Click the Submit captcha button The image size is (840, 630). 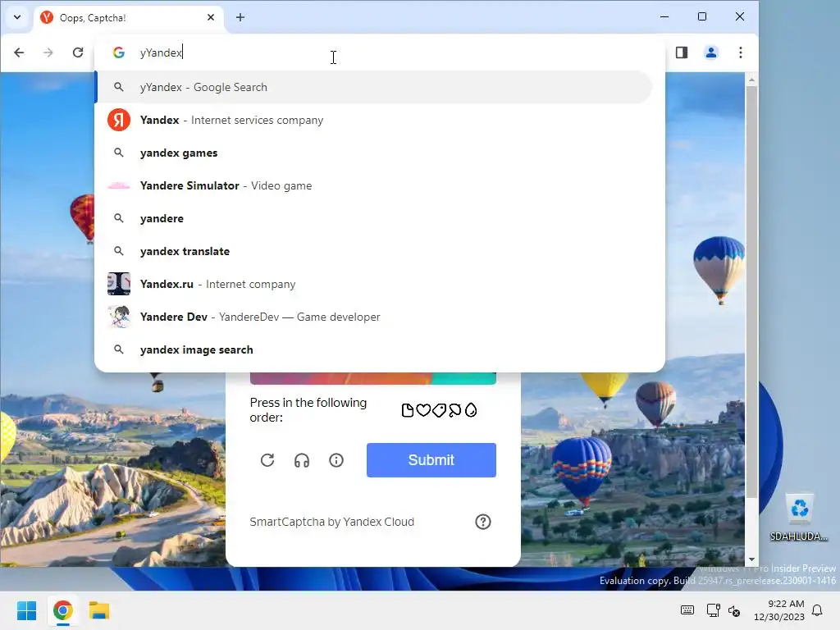(x=431, y=460)
